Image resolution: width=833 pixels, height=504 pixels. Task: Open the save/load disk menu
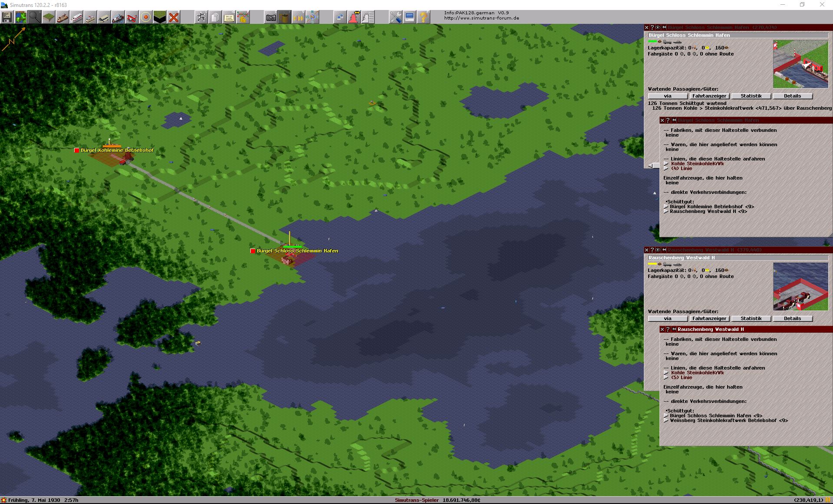pos(7,17)
